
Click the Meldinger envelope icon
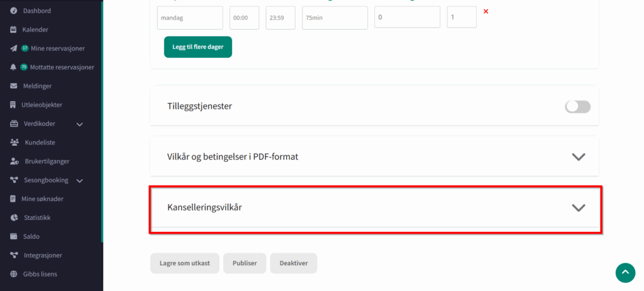pyautogui.click(x=14, y=86)
